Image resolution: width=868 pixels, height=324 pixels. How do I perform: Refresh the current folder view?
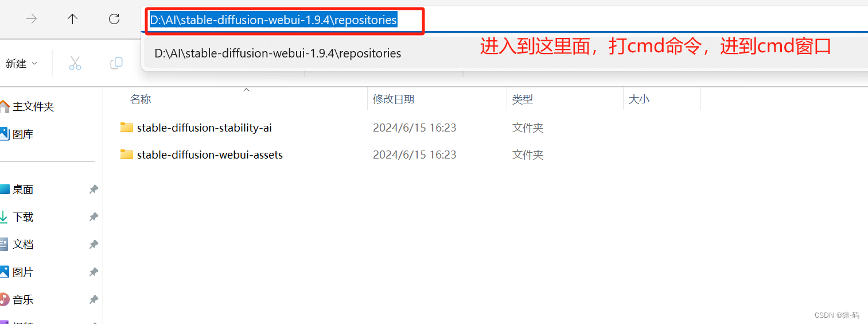[114, 19]
